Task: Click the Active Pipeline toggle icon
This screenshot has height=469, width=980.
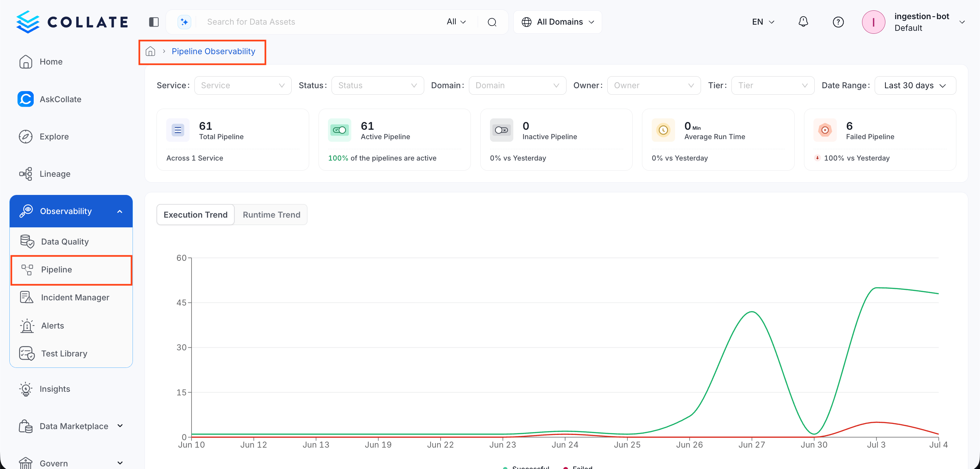Action: (339, 130)
